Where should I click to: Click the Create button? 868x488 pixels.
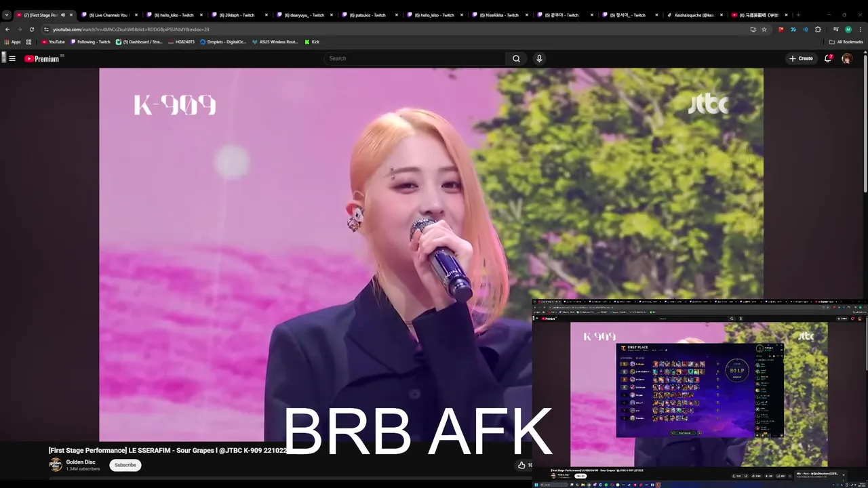tap(801, 59)
